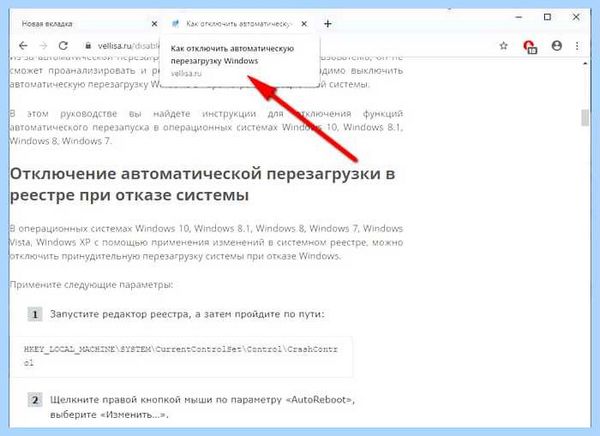View site security lock info
The image size is (600, 436).
[88, 46]
